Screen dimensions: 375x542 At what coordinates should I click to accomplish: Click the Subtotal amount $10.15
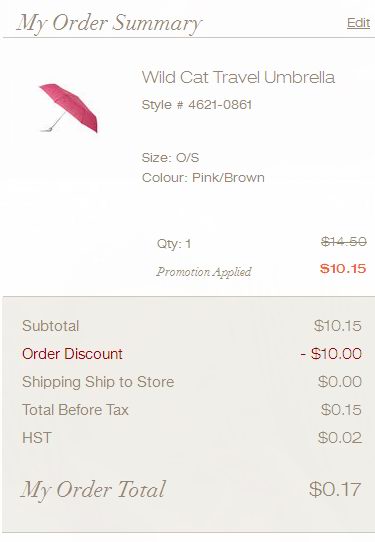pos(338,326)
